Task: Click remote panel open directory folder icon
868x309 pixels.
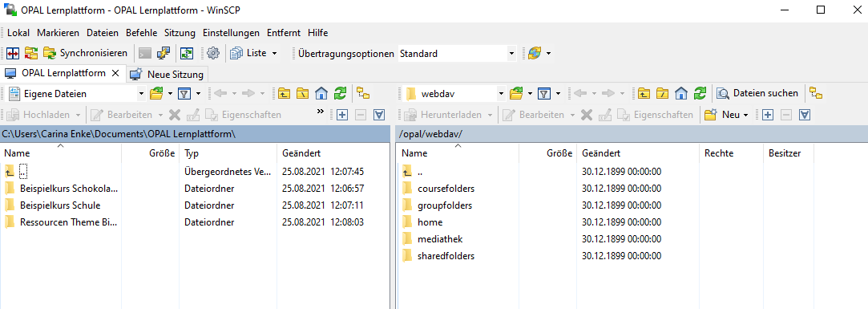Action: pyautogui.click(x=516, y=94)
